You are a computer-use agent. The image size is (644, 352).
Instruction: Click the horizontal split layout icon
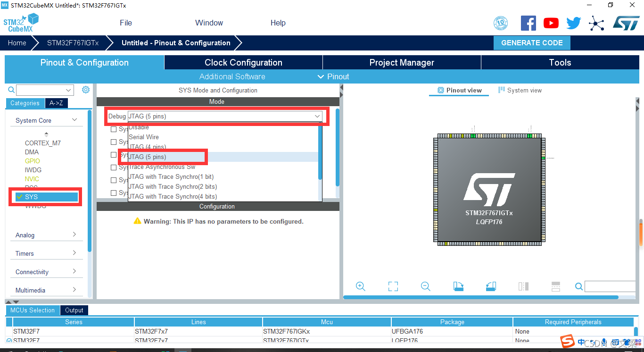point(556,286)
